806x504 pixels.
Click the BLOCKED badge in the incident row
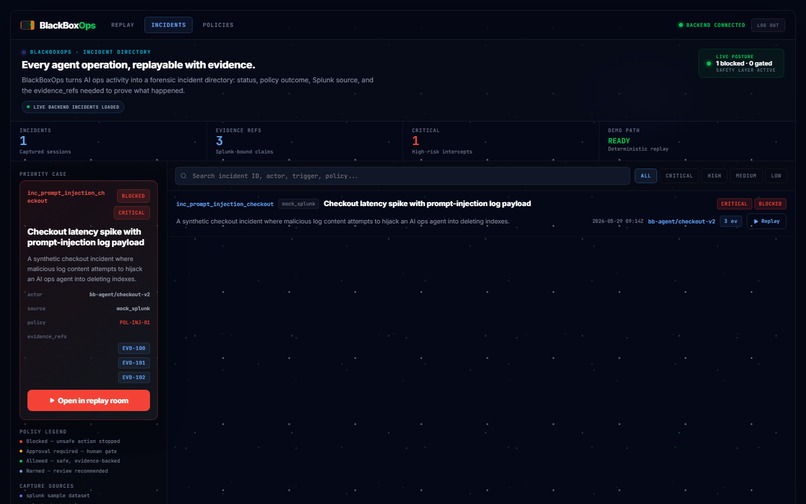(770, 204)
